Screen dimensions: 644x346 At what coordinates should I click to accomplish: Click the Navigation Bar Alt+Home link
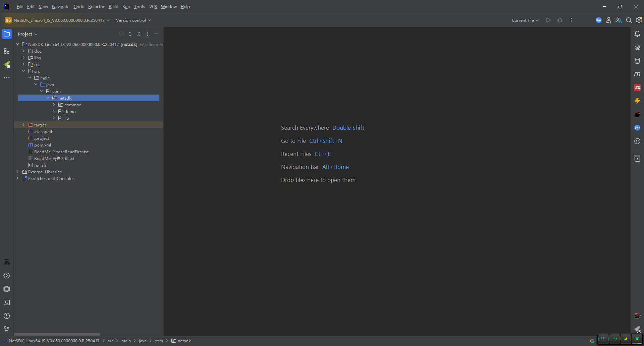click(335, 167)
